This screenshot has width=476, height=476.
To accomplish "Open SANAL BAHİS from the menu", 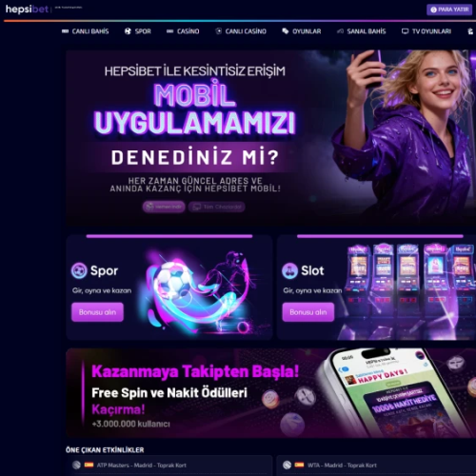I will [x=361, y=31].
